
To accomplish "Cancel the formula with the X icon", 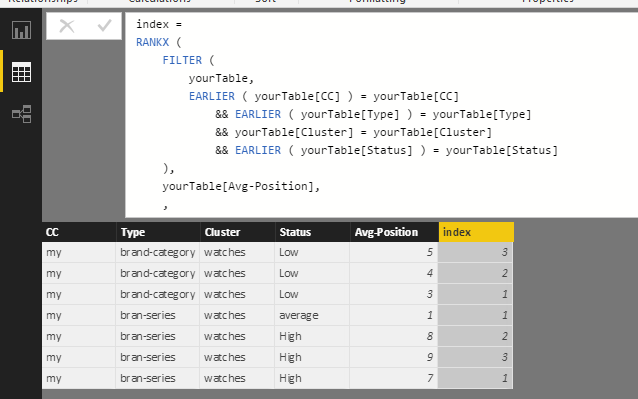I will 67,26.
